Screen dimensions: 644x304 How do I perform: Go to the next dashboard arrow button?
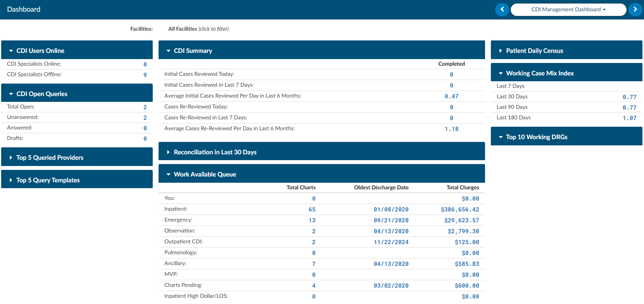[635, 9]
